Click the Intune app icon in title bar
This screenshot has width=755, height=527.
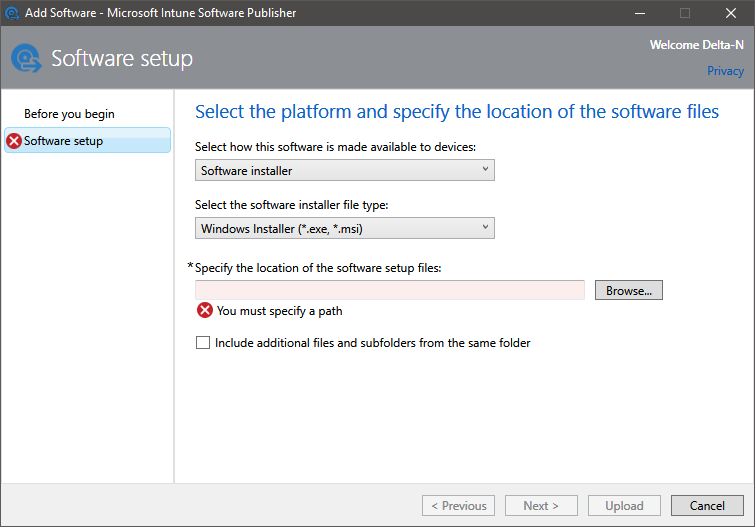coord(12,13)
